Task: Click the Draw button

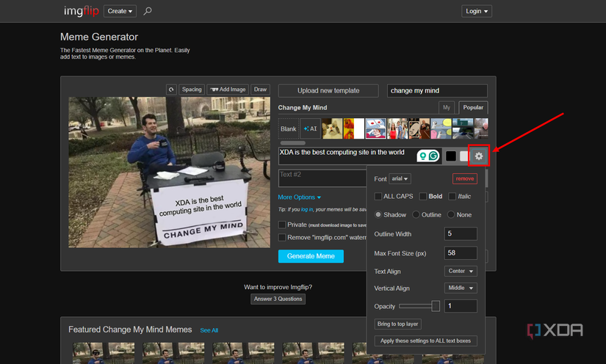Action: pyautogui.click(x=260, y=90)
